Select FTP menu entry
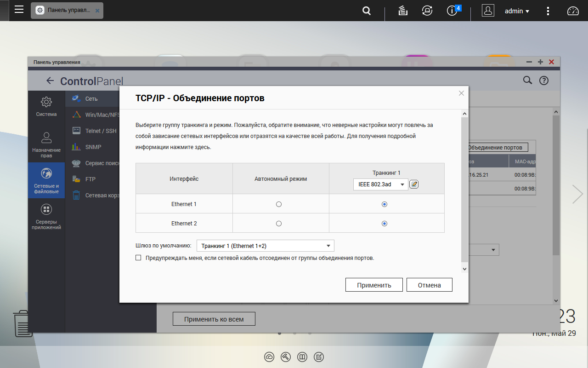Viewport: 588px width, 368px height. point(92,179)
